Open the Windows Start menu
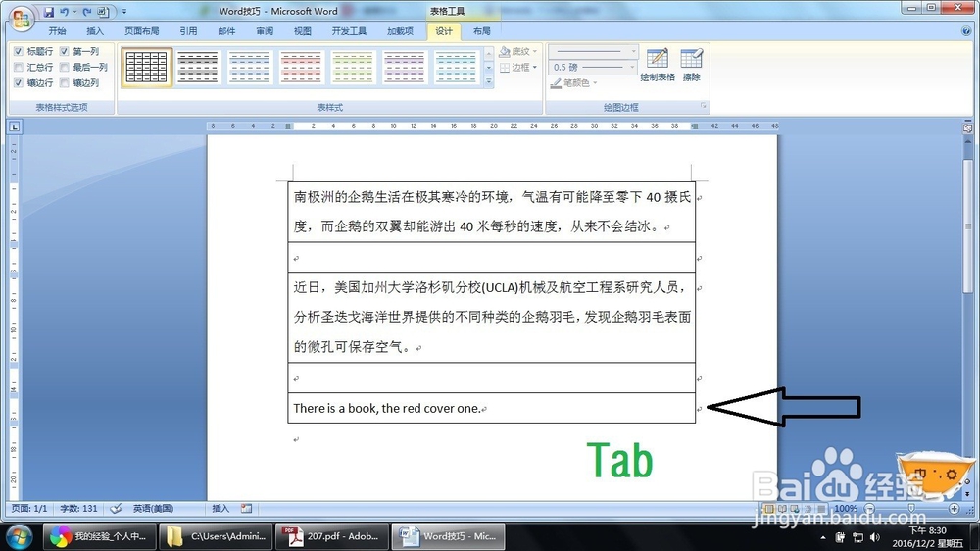 pos(18,536)
